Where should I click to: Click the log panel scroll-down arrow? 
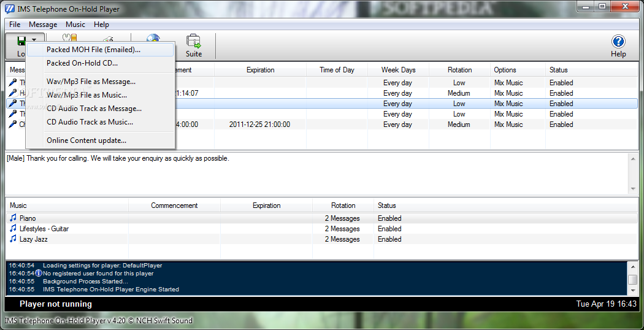633,291
